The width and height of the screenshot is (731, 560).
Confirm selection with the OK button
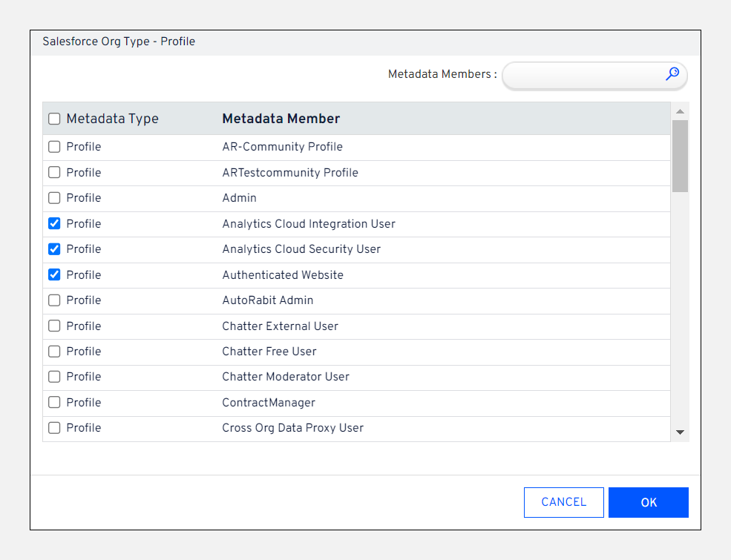click(x=648, y=502)
